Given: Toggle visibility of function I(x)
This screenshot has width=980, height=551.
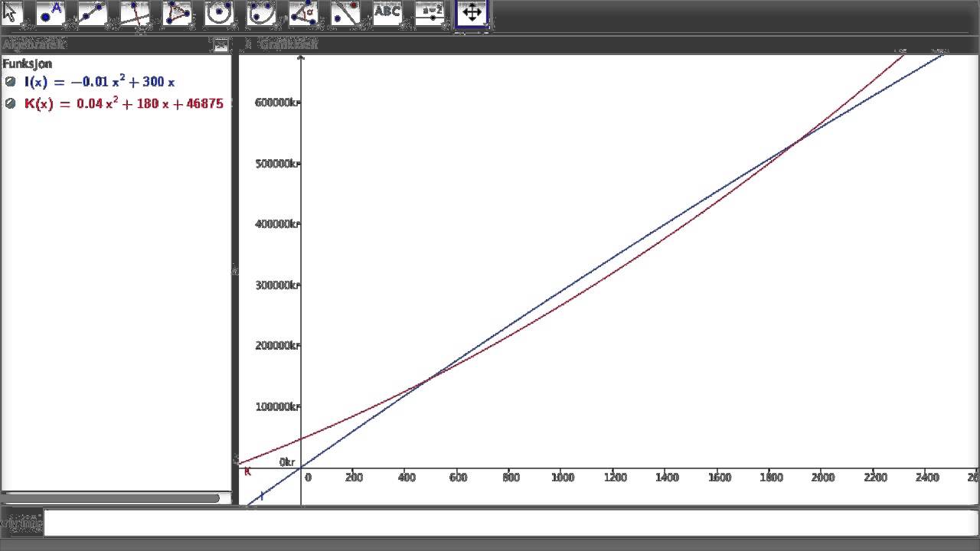Looking at the screenshot, I should [x=10, y=82].
